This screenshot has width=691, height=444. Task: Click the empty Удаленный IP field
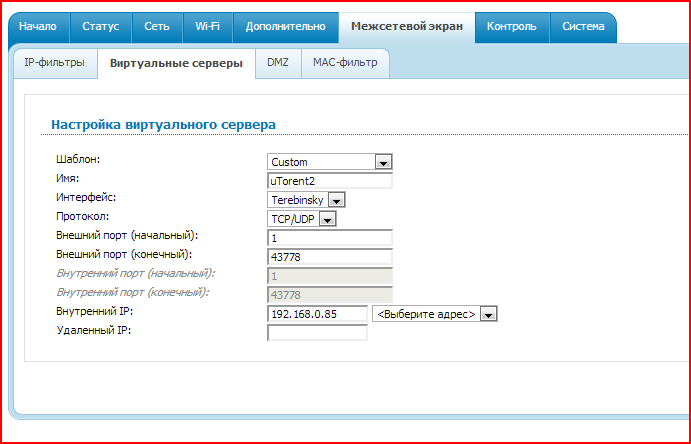coord(317,333)
